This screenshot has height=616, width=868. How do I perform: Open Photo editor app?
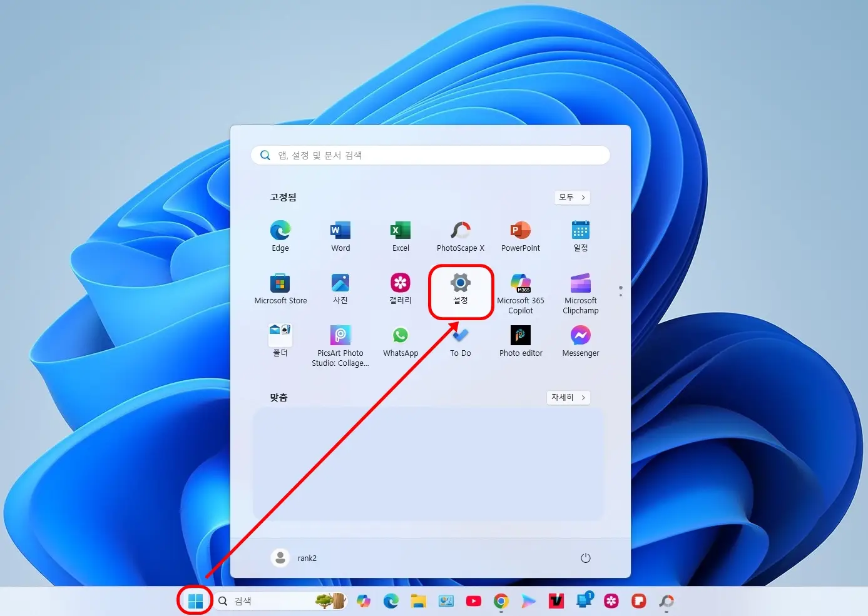click(521, 341)
